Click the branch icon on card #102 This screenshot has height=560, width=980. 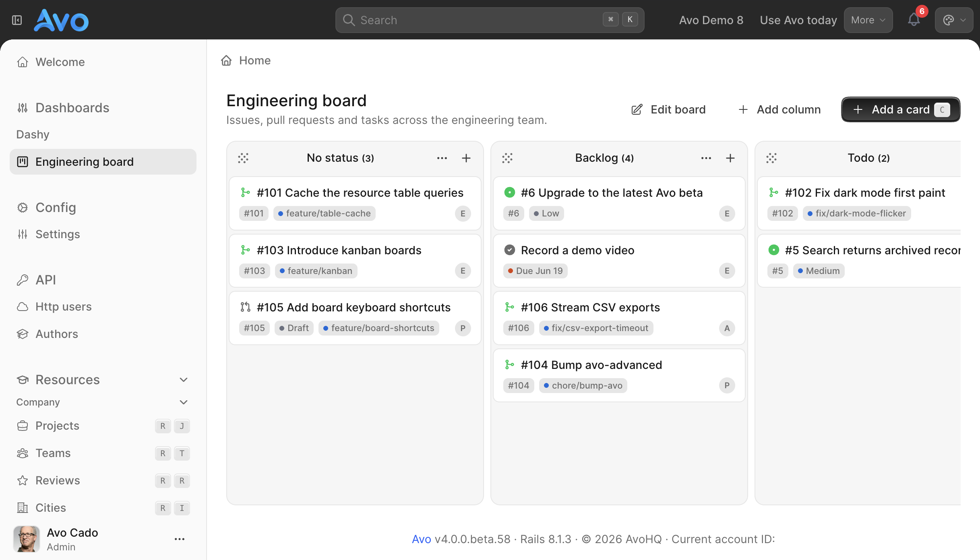coord(773,193)
